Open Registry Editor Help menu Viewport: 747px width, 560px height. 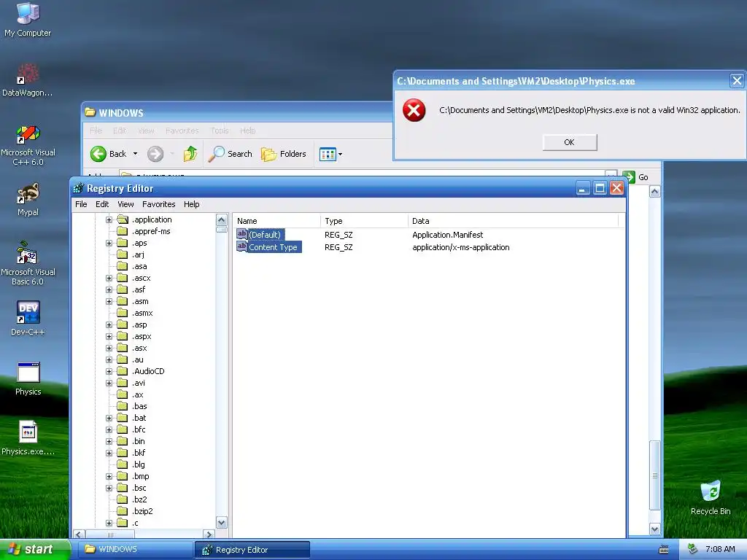point(192,204)
